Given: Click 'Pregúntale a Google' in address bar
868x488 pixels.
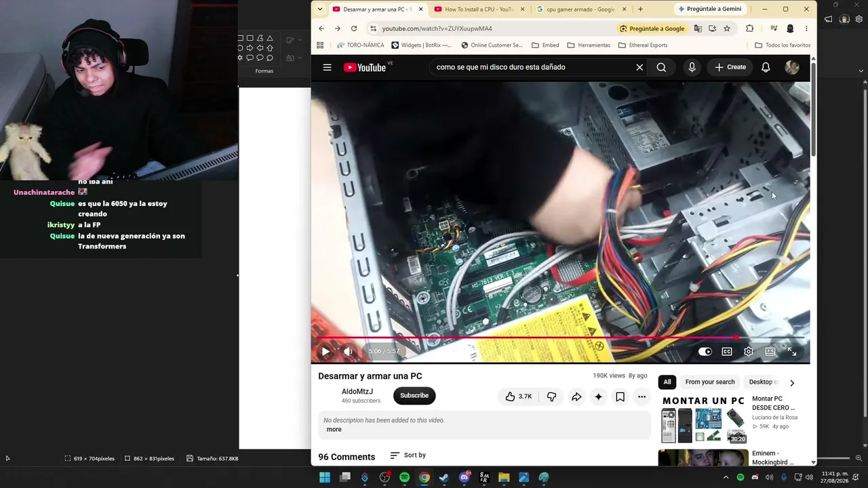Looking at the screenshot, I should tap(652, 28).
